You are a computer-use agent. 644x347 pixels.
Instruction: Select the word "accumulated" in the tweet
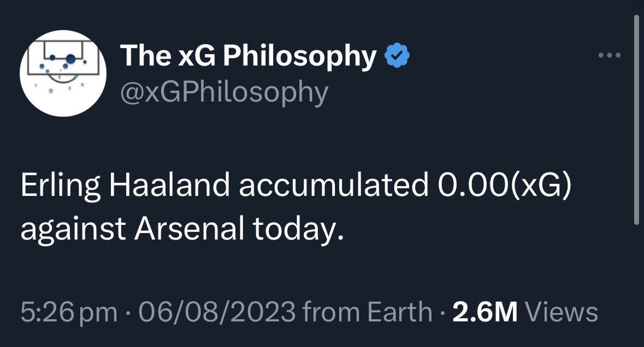click(322, 187)
